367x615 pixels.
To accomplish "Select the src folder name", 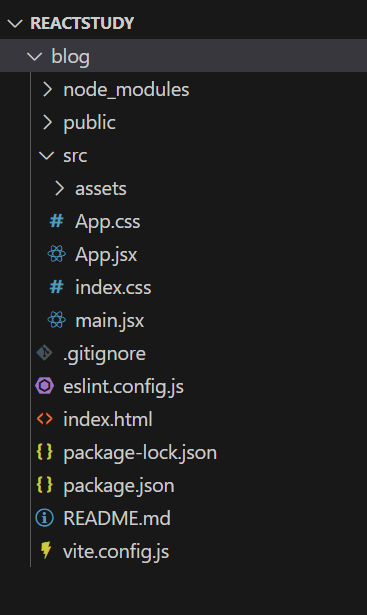I will 75,156.
